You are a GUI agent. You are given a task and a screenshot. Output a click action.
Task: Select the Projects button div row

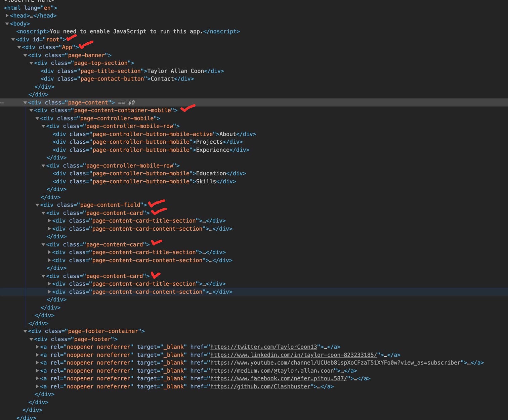pyautogui.click(x=147, y=142)
